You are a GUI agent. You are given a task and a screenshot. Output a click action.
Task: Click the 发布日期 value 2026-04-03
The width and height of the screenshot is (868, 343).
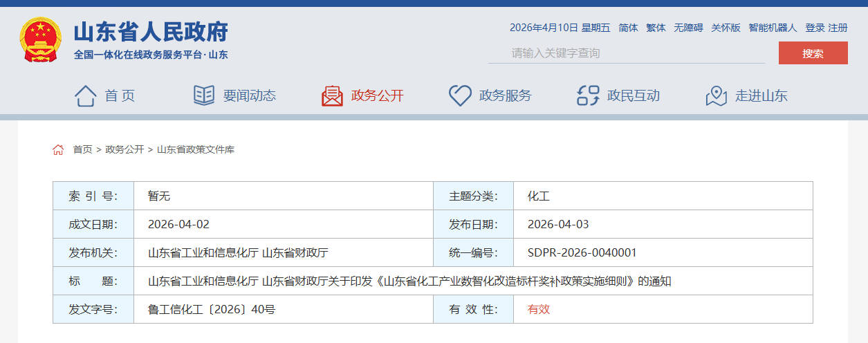pyautogui.click(x=558, y=225)
